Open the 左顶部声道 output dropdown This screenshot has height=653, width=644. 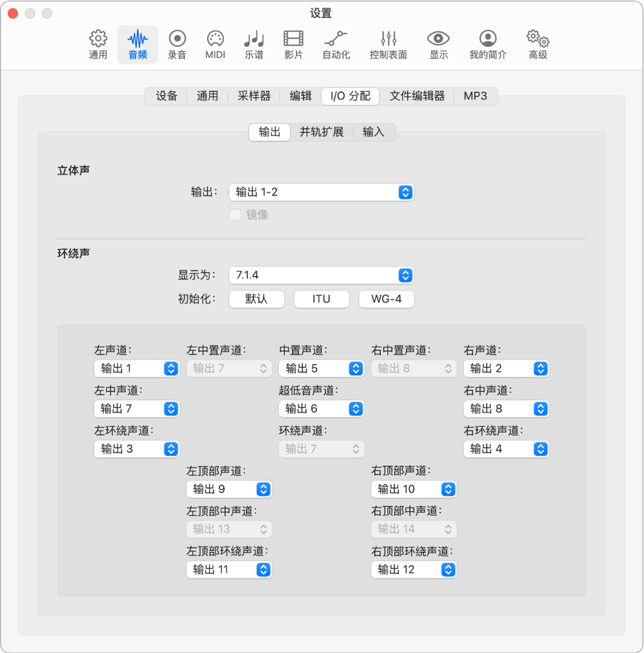click(x=229, y=489)
